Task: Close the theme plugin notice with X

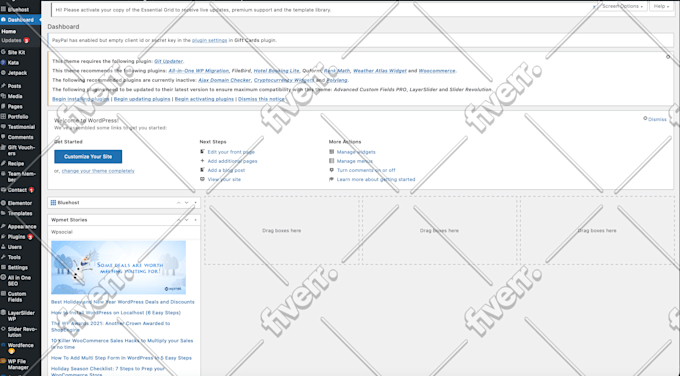Action: pos(668,57)
